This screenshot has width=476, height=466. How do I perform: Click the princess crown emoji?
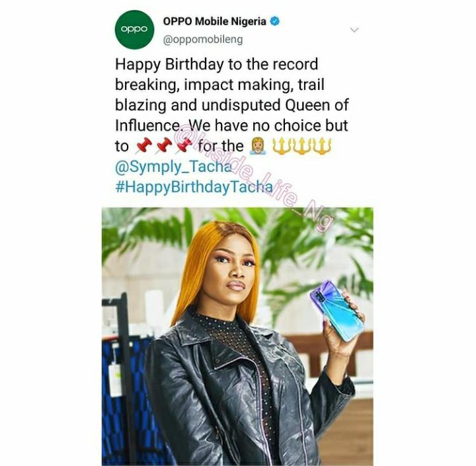258,146
